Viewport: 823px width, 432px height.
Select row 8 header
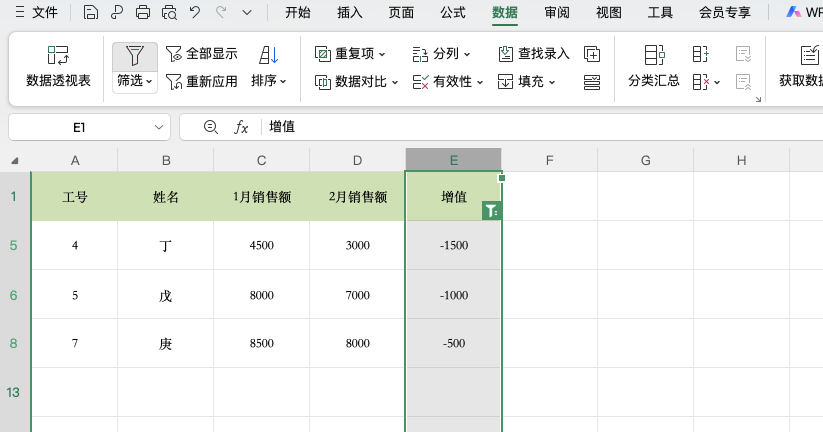coord(15,343)
